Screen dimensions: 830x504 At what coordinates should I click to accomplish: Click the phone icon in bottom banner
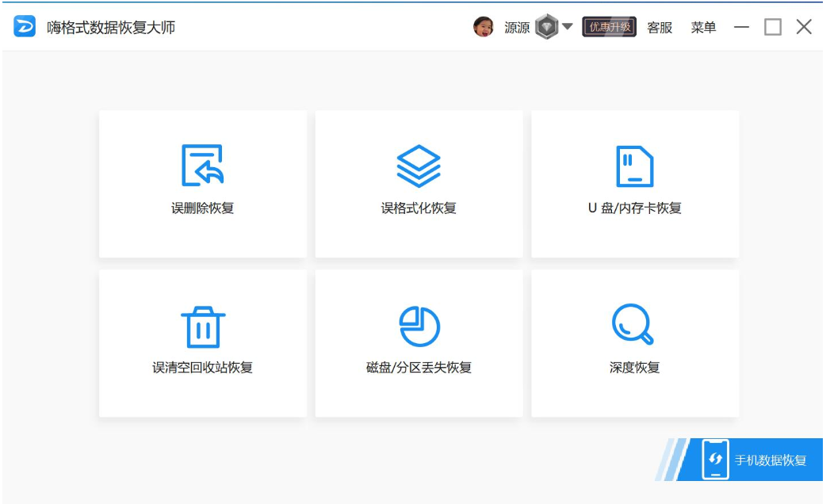point(715,459)
